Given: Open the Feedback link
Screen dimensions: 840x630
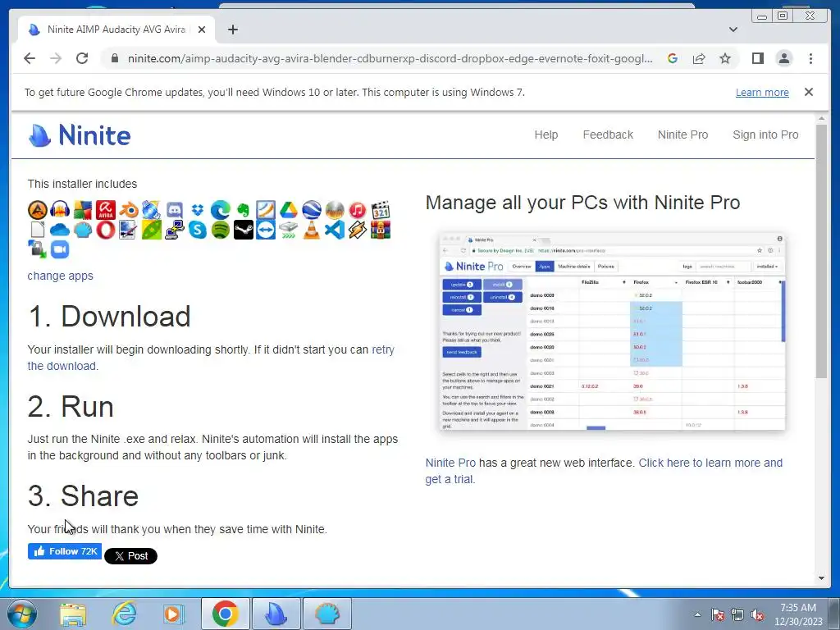Looking at the screenshot, I should [x=608, y=135].
